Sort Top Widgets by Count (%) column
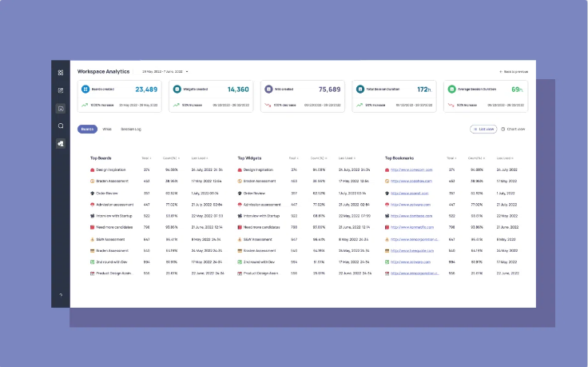Image resolution: width=588 pixels, height=367 pixels. tap(319, 158)
